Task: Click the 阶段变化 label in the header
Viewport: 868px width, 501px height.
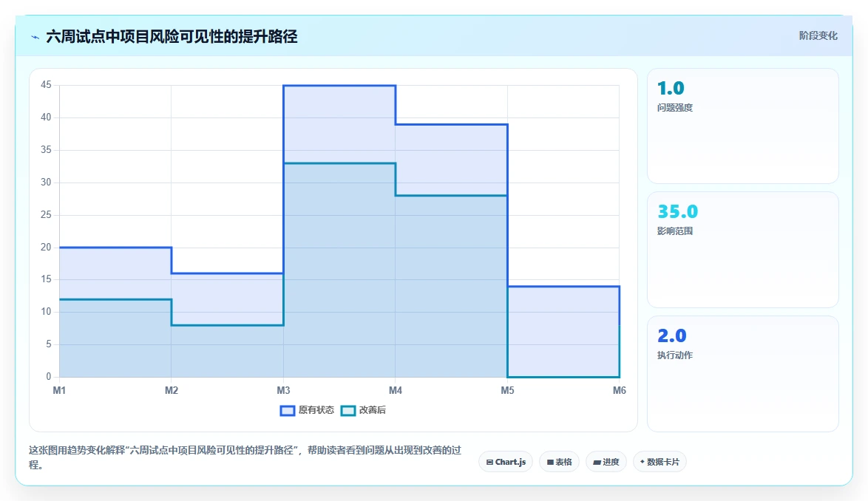Action: point(818,36)
